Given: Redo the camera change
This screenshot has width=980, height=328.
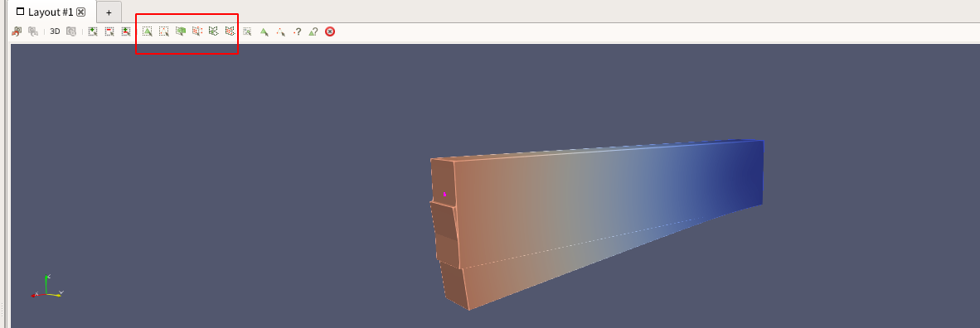Looking at the screenshot, I should (x=33, y=31).
